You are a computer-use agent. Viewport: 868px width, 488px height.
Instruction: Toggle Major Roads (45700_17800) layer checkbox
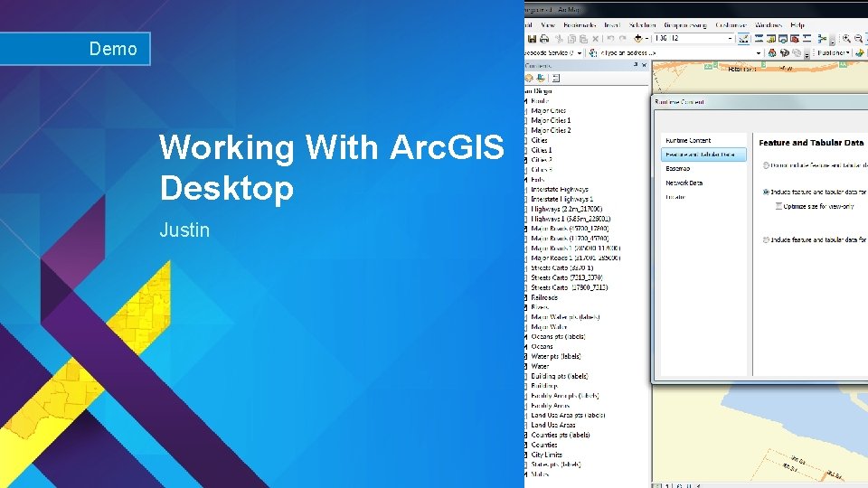[x=525, y=229]
